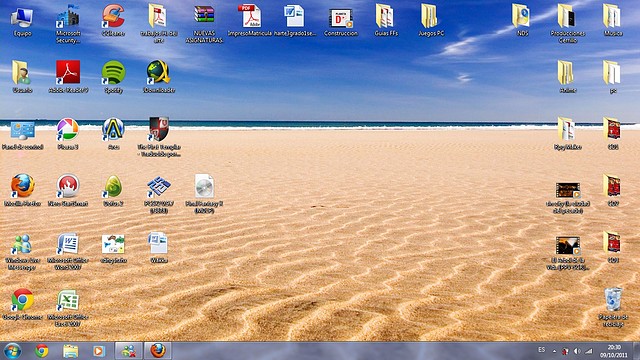
Task: Launch the Picasa 3 shortcut
Action: [68, 129]
